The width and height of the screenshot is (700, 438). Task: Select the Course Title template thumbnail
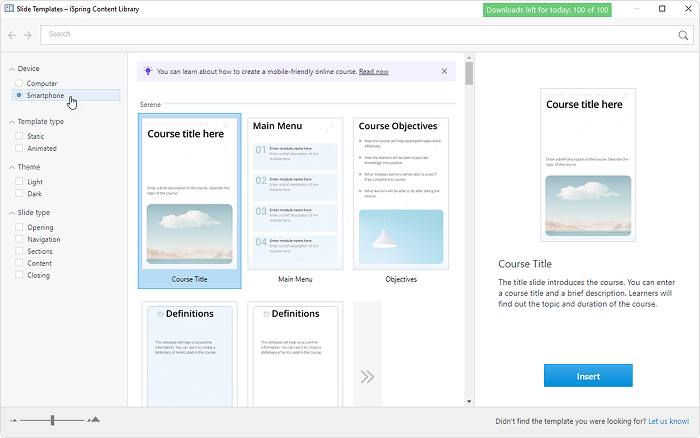(x=190, y=201)
